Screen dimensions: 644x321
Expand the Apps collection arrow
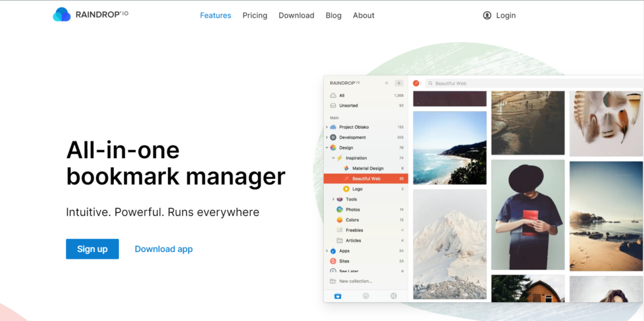pyautogui.click(x=327, y=251)
